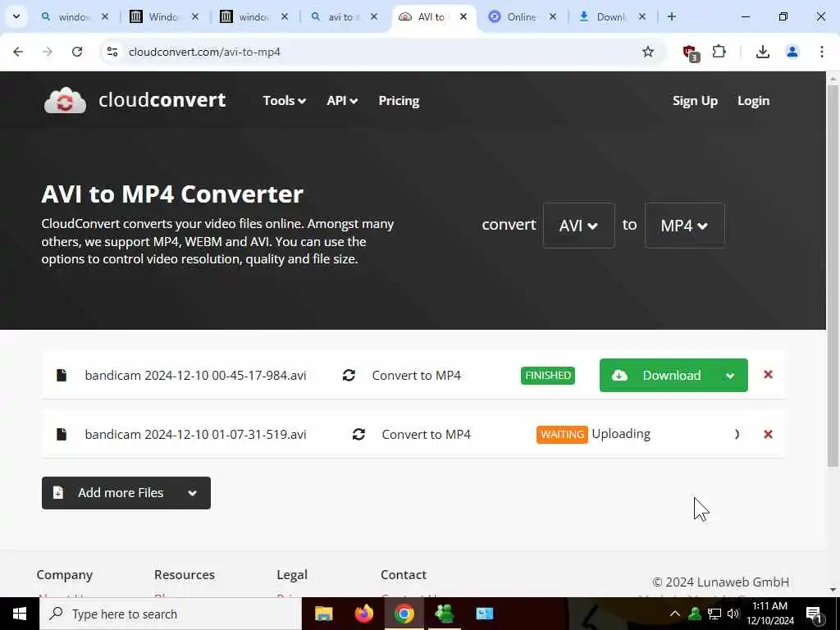The width and height of the screenshot is (840, 630).
Task: Click Convert to MP4 text for second file
Action: pos(427,435)
